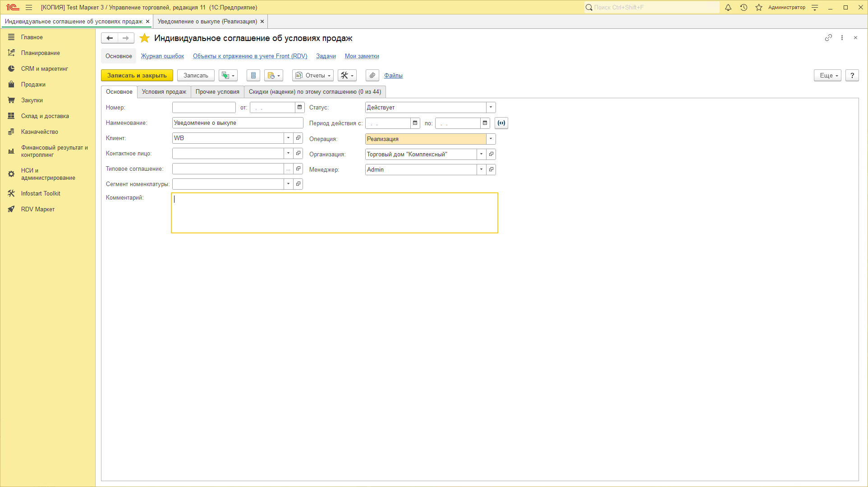Image resolution: width=868 pixels, height=487 pixels.
Task: Click into the Наименование input field
Action: tap(238, 123)
